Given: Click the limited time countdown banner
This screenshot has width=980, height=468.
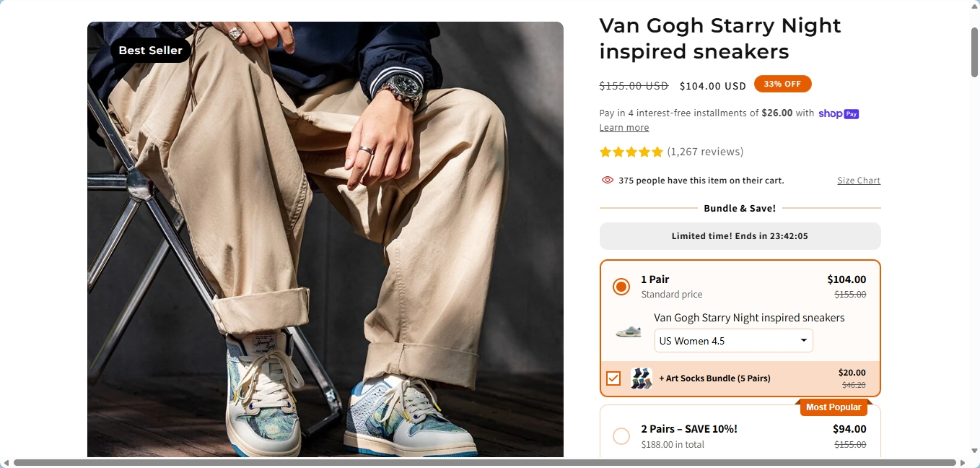Looking at the screenshot, I should tap(740, 235).
